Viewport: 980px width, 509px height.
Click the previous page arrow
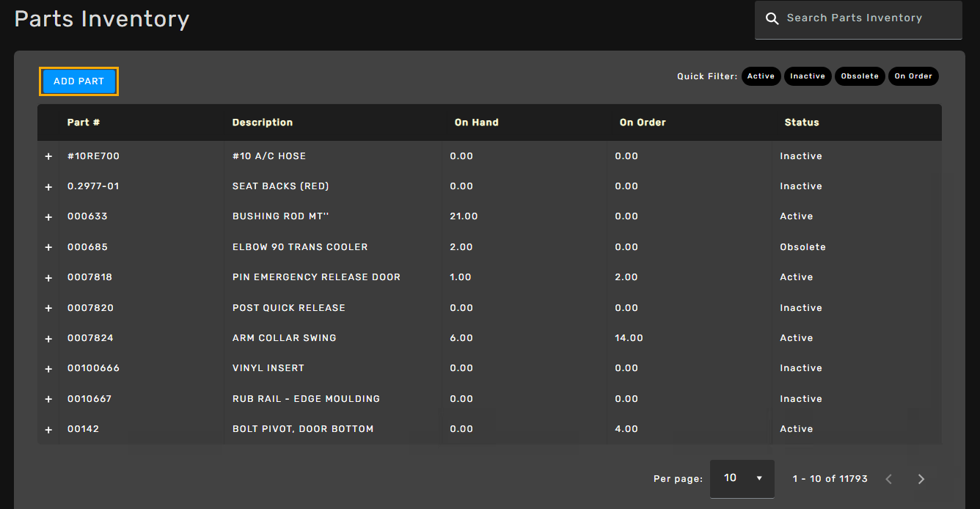point(889,479)
